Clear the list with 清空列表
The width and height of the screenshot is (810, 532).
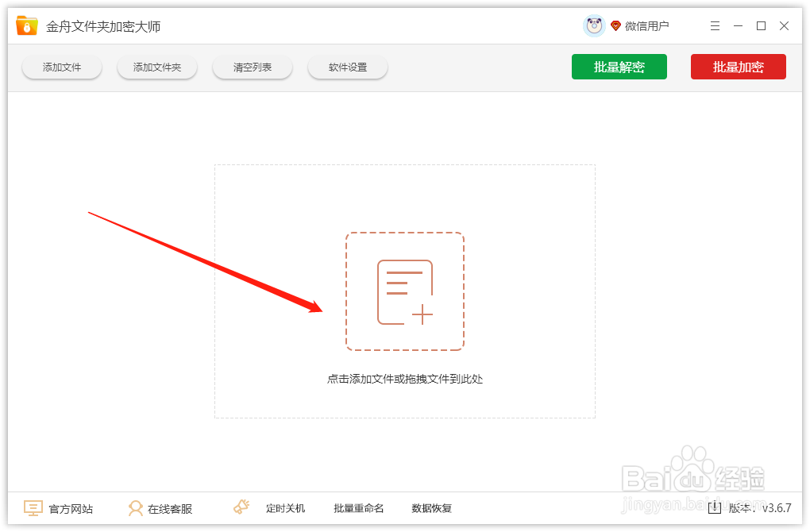[x=253, y=67]
